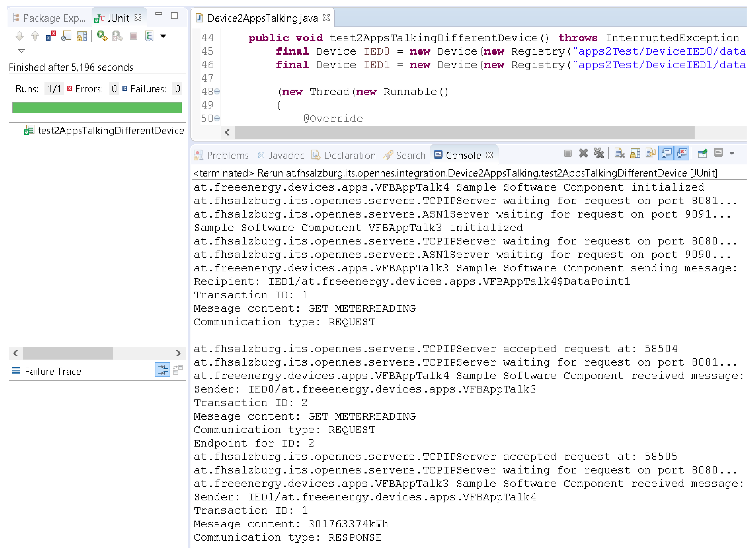This screenshot has height=556, width=756.
Task: Click the Pin Console icon
Action: click(x=702, y=154)
